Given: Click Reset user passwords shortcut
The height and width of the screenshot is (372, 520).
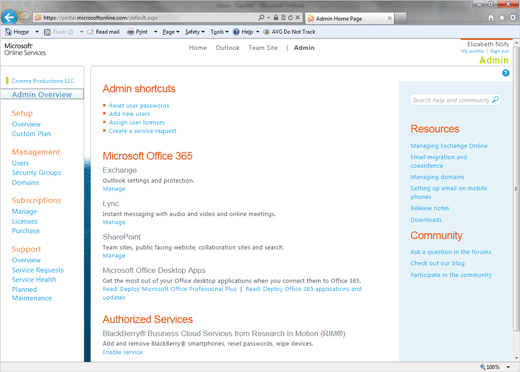Looking at the screenshot, I should [x=139, y=105].
